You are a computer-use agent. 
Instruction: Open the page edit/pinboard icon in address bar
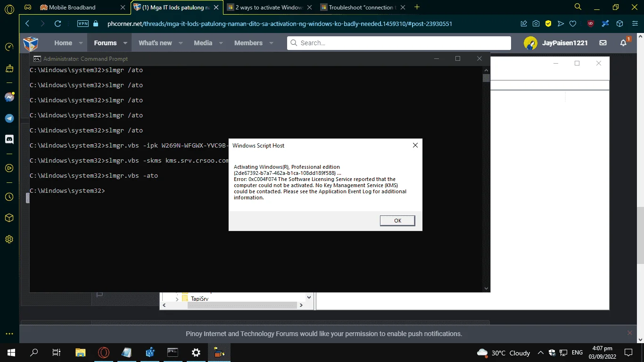(524, 24)
